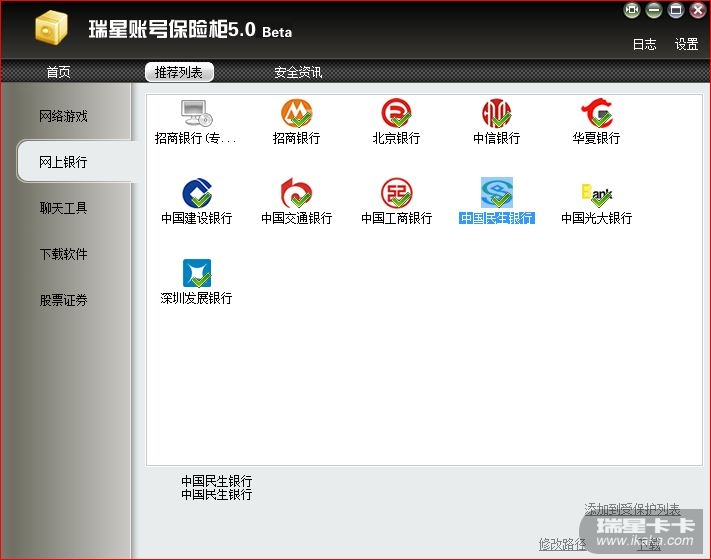Click the 添加到受保护列表 link
711x560 pixels.
click(x=632, y=509)
